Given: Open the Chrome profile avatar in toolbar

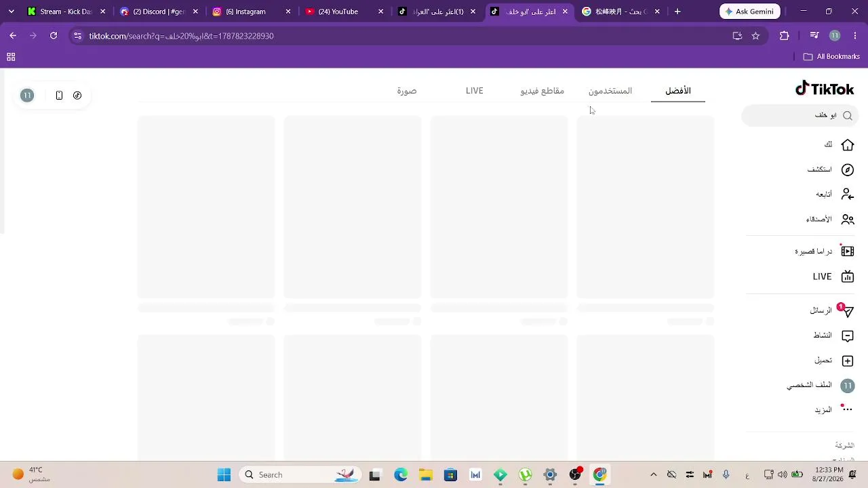Looking at the screenshot, I should point(835,36).
